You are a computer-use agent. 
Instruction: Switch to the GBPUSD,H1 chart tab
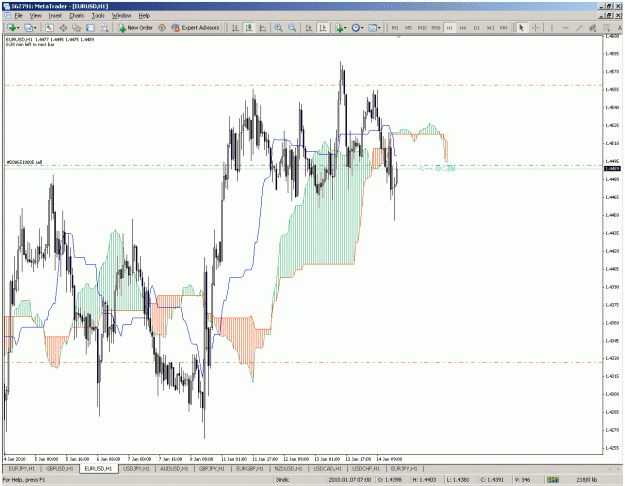[x=59, y=469]
